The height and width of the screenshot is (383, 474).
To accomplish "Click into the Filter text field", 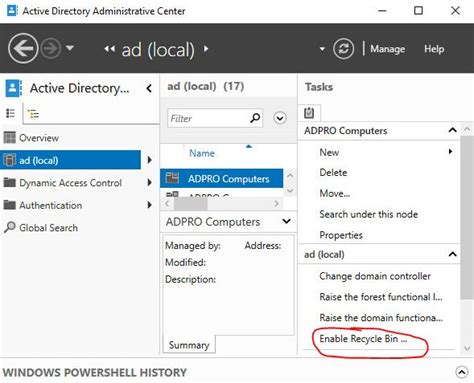I will click(x=209, y=118).
